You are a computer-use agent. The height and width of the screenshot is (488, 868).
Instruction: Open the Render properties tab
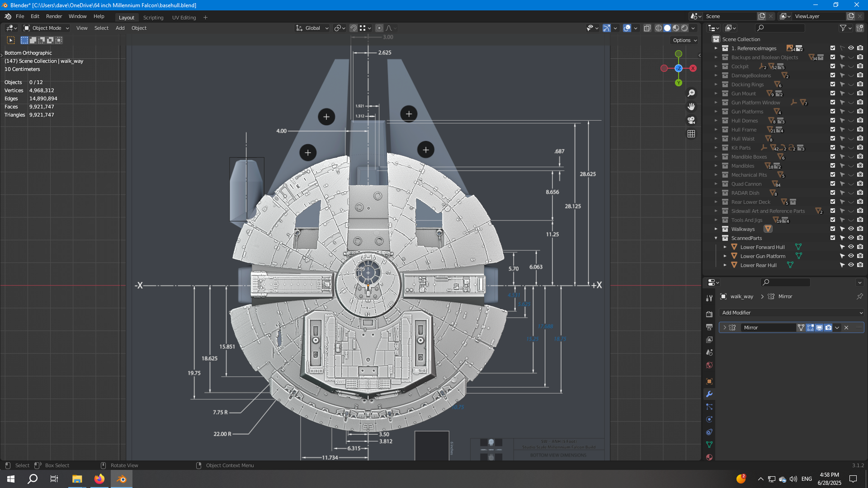coord(709,314)
